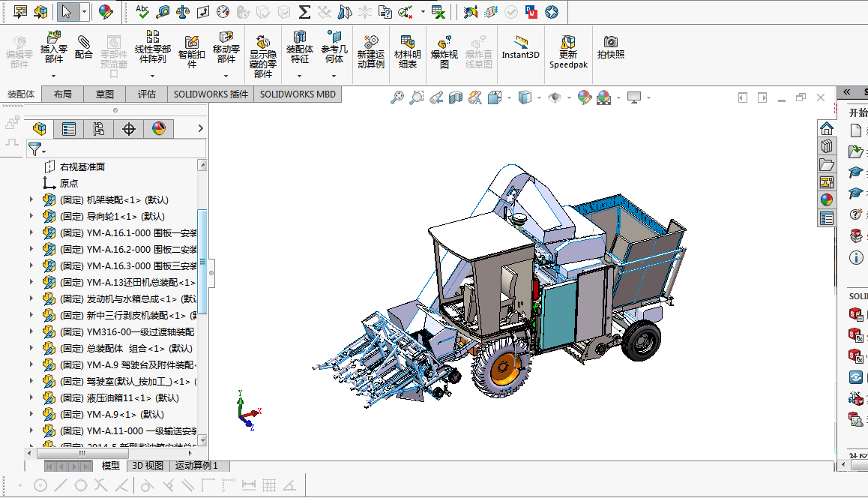
Task: Open Design Library icon in task pane
Action: (x=827, y=146)
